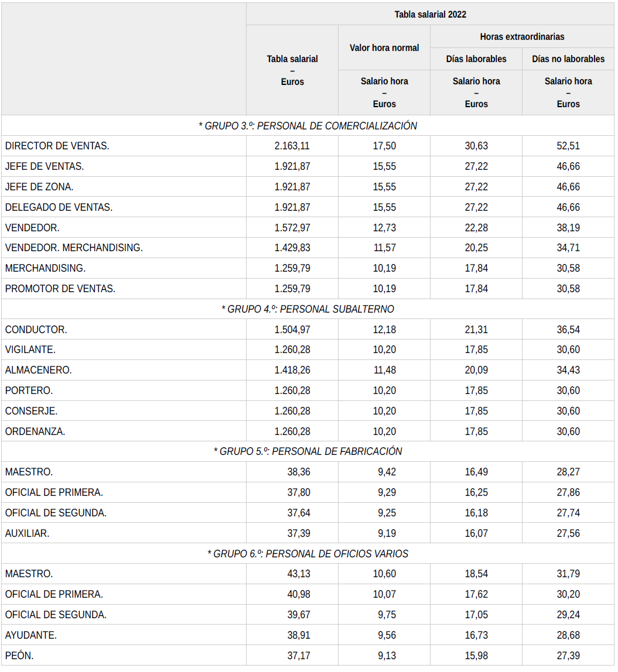Click the 'VENDEDOR. MERCHANDISING.' row label

click(x=74, y=248)
